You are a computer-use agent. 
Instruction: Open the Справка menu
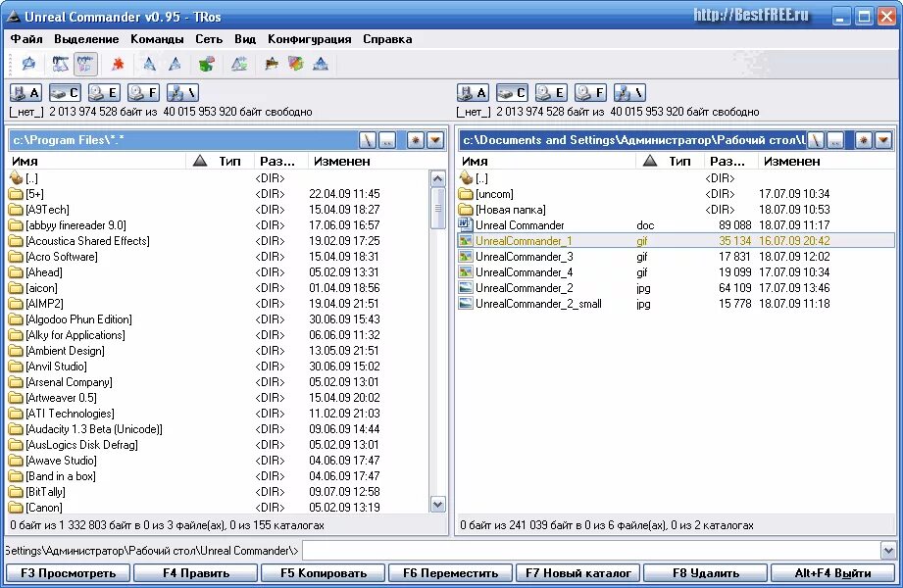[387, 39]
